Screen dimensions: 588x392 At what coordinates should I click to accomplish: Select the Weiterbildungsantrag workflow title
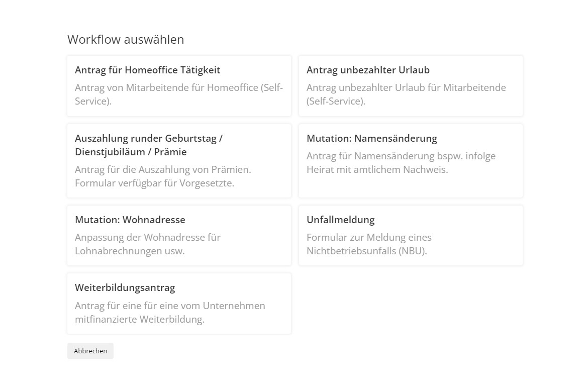125,288
